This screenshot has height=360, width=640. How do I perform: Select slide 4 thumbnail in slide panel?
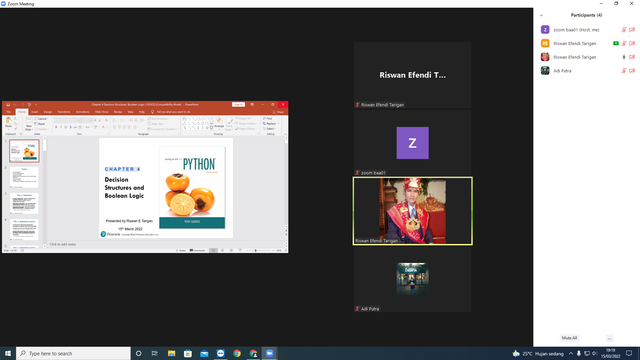coord(24,230)
